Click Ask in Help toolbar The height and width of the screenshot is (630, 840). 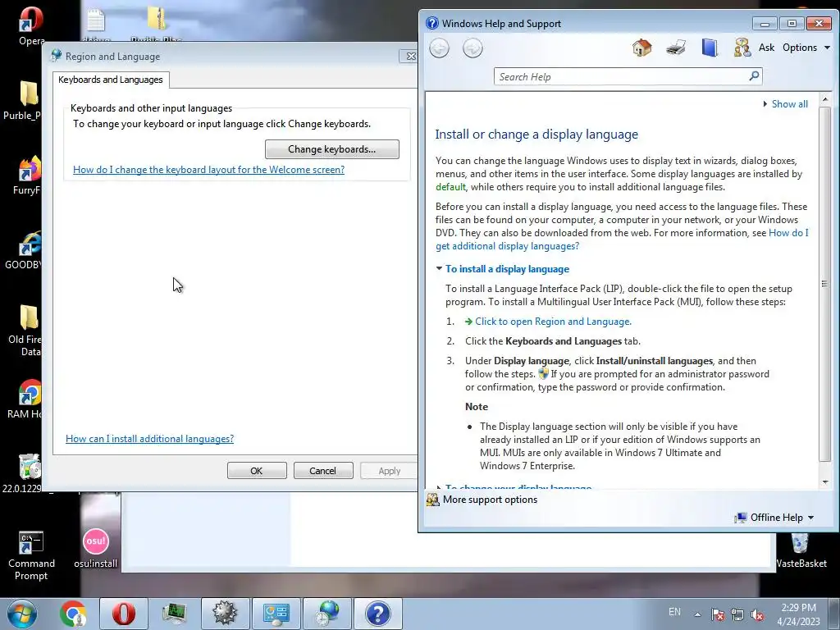pos(766,48)
